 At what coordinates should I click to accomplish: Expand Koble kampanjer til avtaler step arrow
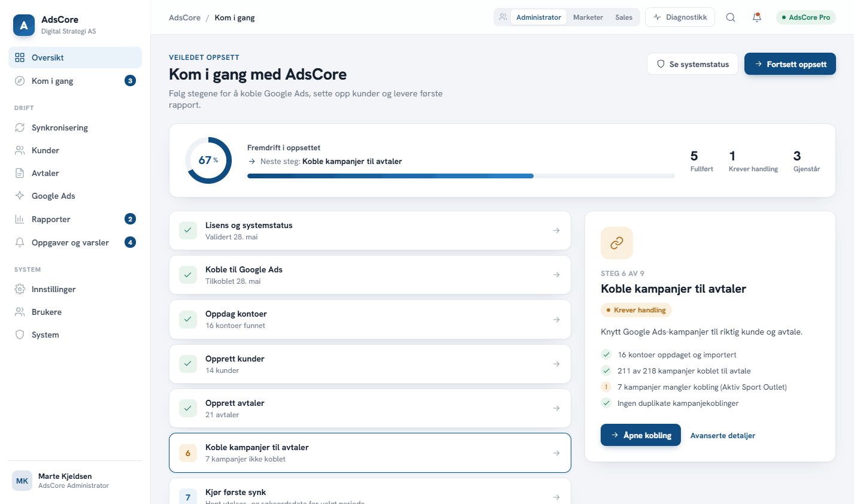(x=556, y=453)
